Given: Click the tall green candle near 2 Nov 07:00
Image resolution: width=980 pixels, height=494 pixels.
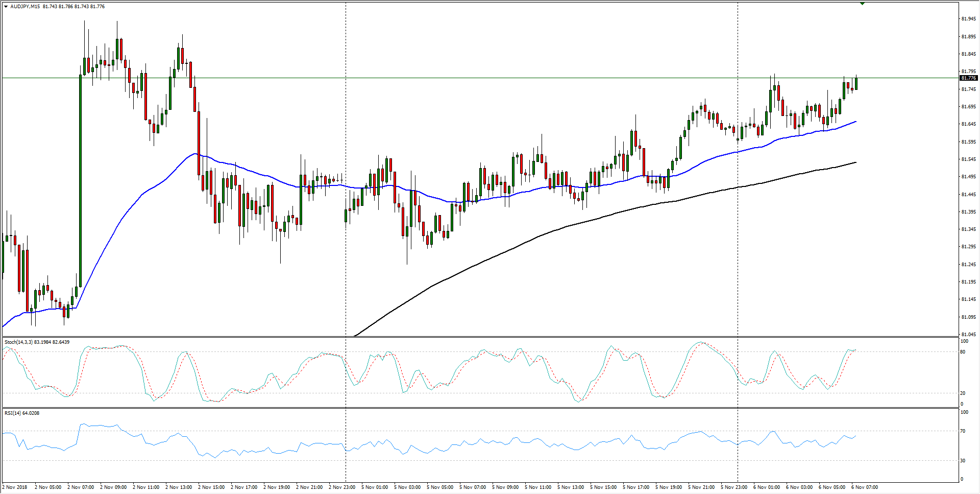Looking at the screenshot, I should click(x=80, y=179).
